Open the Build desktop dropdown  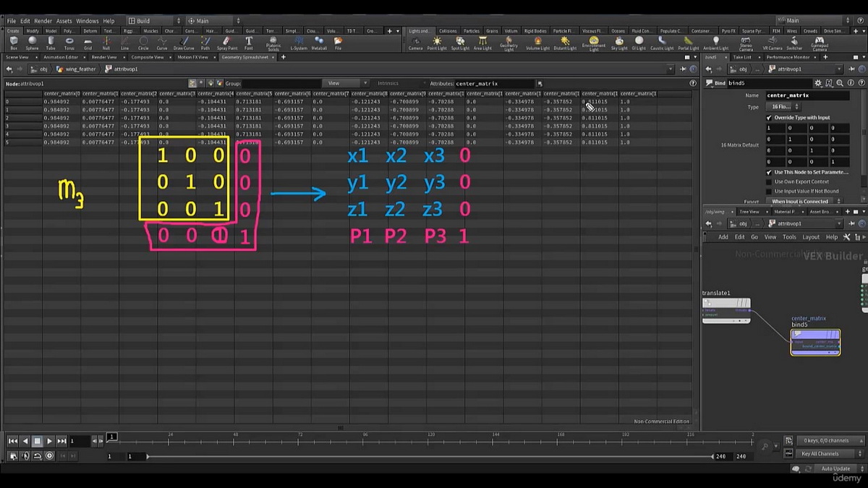point(154,21)
